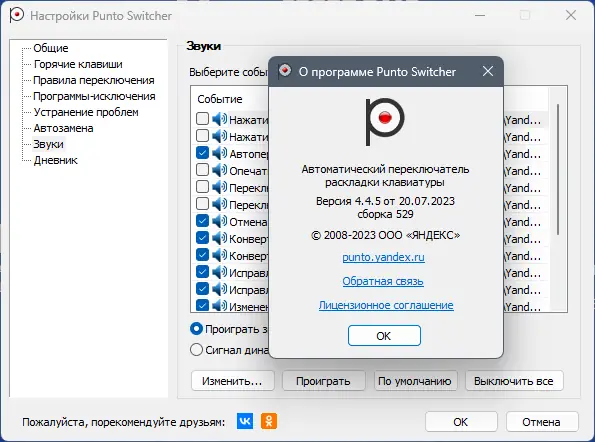Click speaker icon in Изменен row
Screen dimensions: 595x442
click(x=220, y=305)
